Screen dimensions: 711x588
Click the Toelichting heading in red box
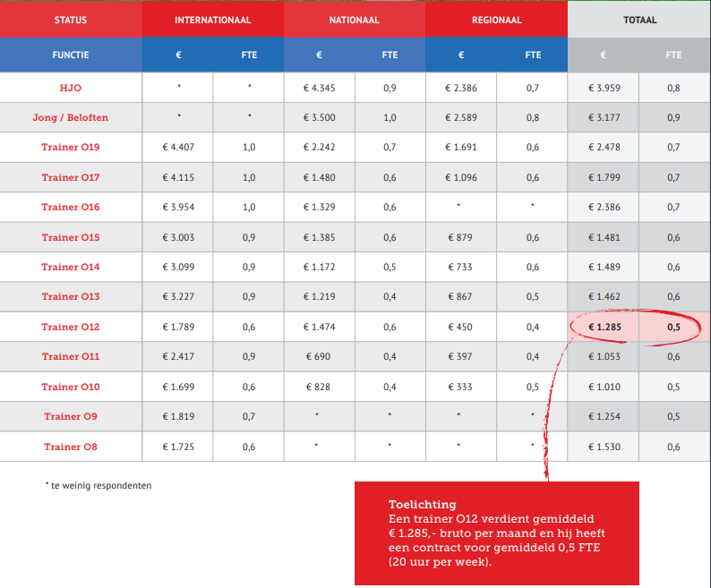(422, 504)
